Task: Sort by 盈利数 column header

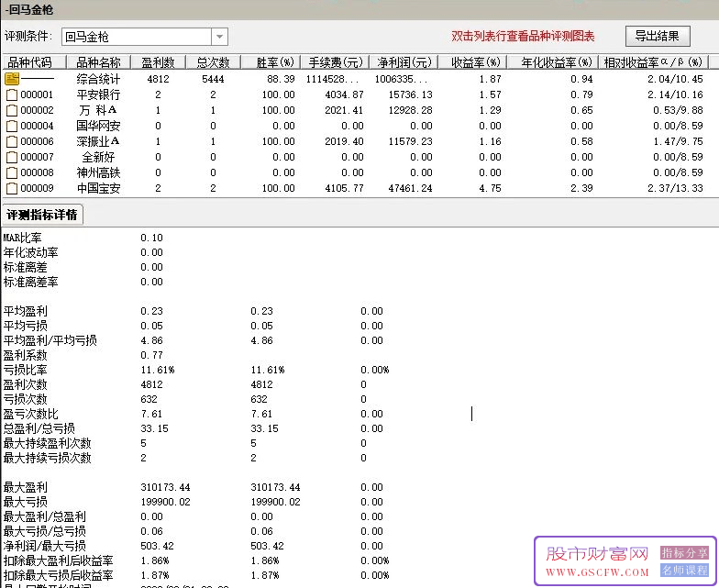Action: pyautogui.click(x=158, y=62)
